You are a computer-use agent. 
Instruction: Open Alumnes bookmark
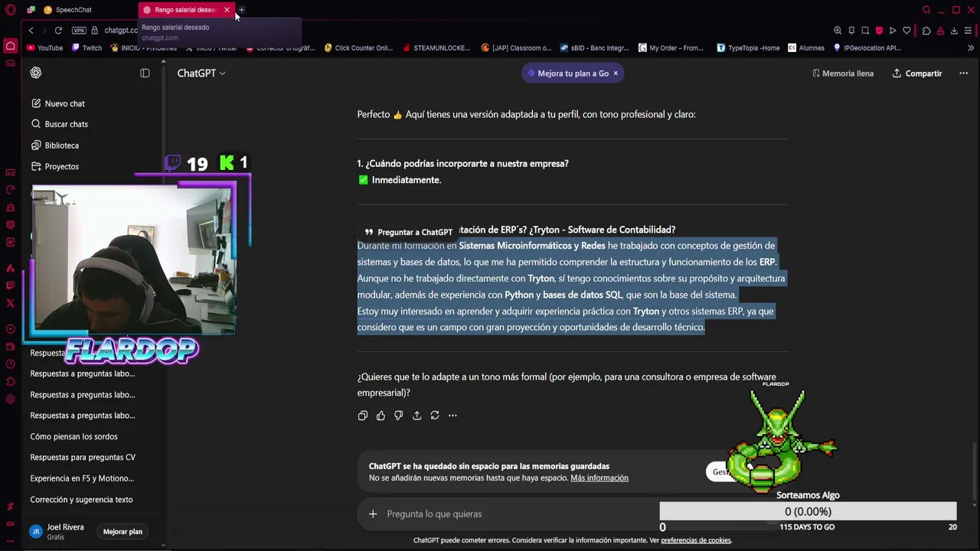[806, 47]
